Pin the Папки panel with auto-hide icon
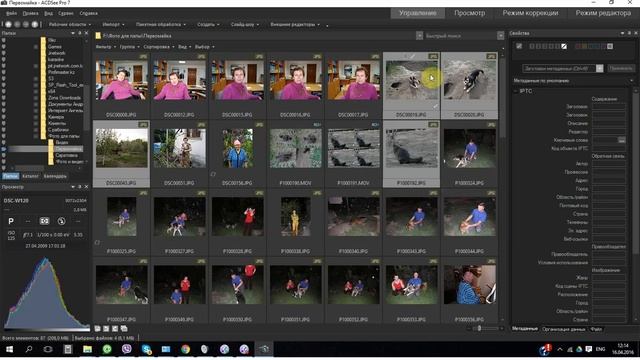Viewport: 640px width, 360px height. click(x=80, y=33)
